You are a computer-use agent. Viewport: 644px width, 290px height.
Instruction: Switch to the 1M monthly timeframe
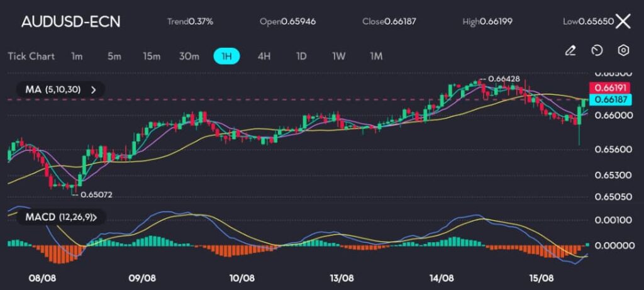click(376, 56)
